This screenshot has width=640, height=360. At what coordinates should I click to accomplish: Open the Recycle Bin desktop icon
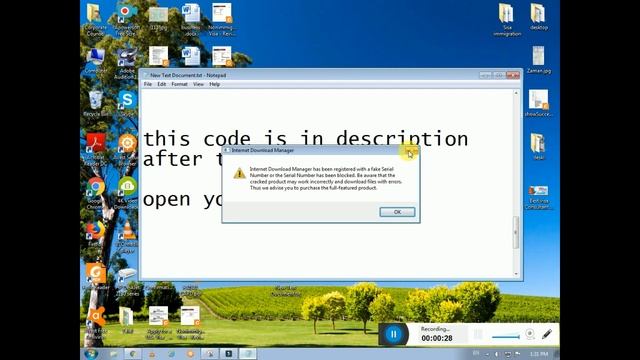[95, 104]
